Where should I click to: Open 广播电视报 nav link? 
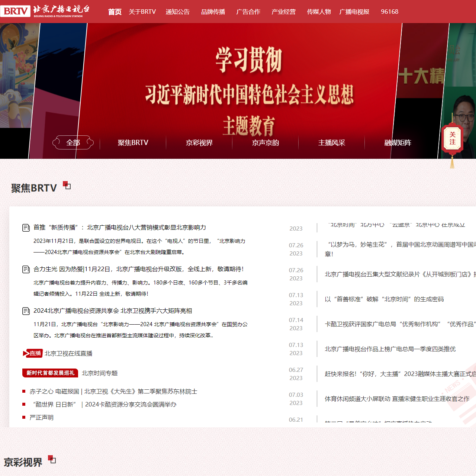click(354, 12)
